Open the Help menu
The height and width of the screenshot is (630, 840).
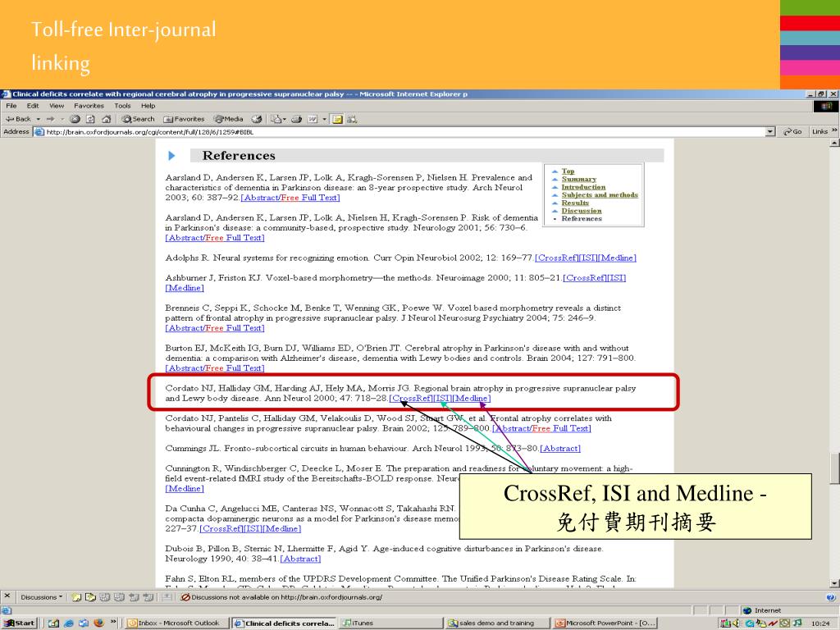point(148,106)
